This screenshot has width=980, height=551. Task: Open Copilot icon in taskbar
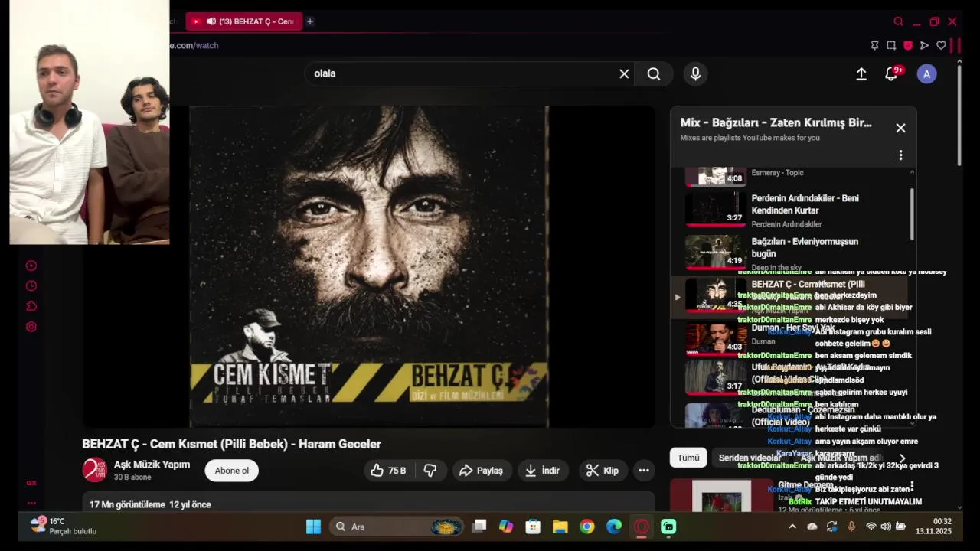(x=506, y=527)
